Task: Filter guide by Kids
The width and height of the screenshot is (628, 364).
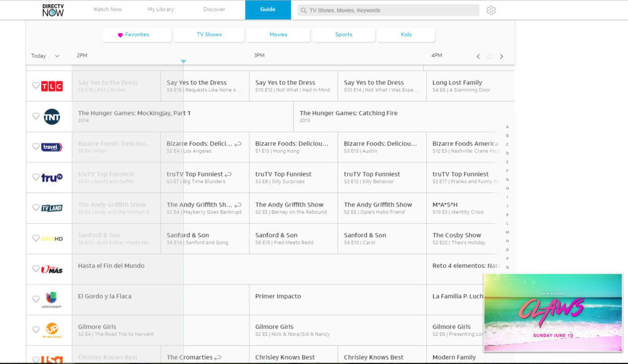Action: (406, 35)
